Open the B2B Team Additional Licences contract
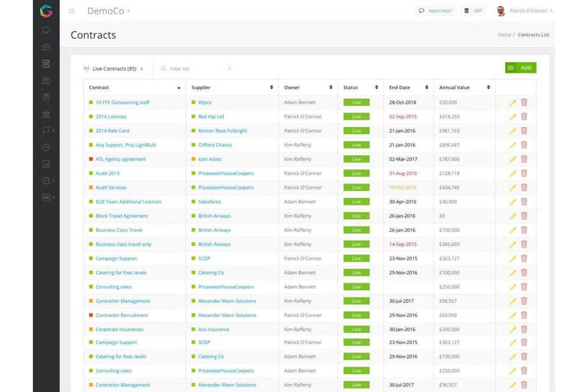 (x=128, y=202)
